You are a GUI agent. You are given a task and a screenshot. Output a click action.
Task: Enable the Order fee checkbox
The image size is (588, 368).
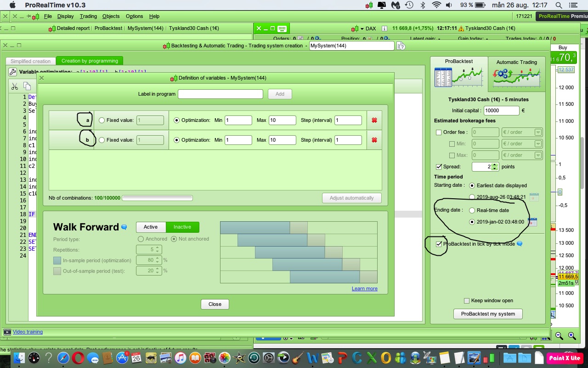[x=439, y=132]
